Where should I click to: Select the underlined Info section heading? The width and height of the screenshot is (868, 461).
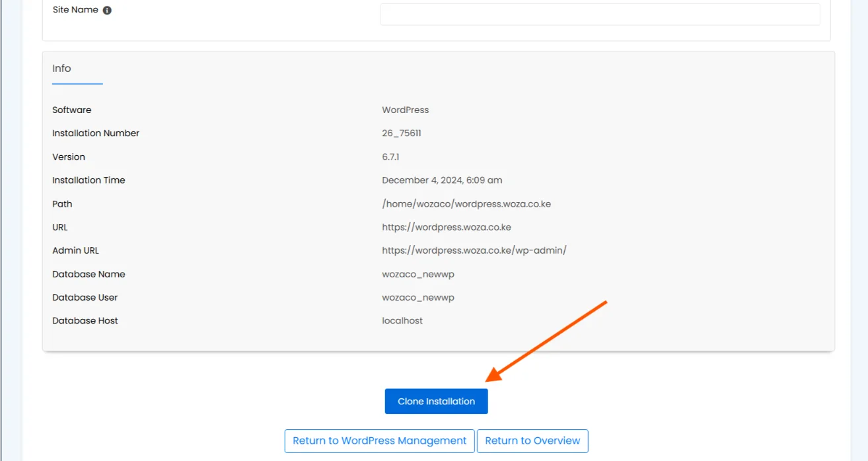pos(61,69)
